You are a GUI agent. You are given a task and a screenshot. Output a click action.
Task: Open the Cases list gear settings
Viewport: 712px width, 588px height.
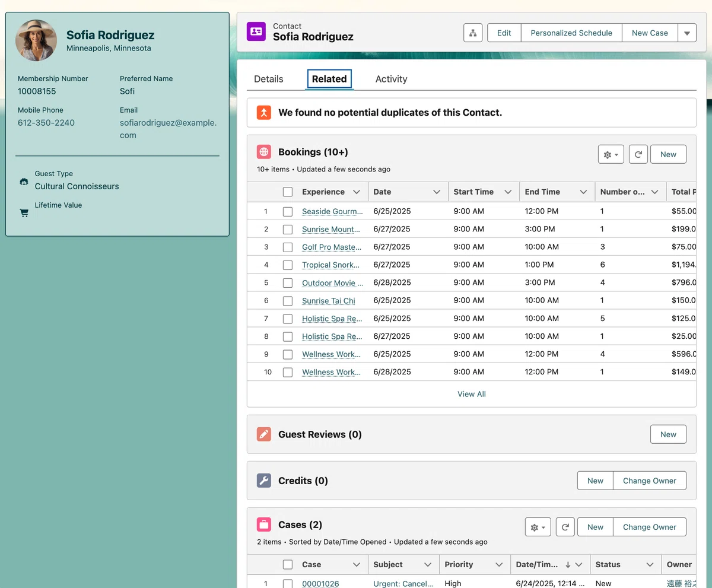538,527
